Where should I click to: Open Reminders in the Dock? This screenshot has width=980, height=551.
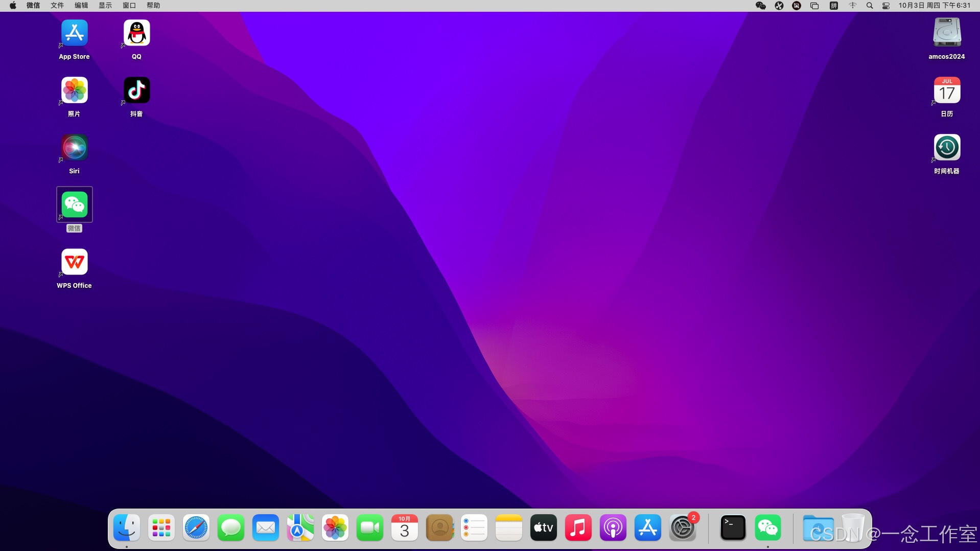(x=474, y=528)
